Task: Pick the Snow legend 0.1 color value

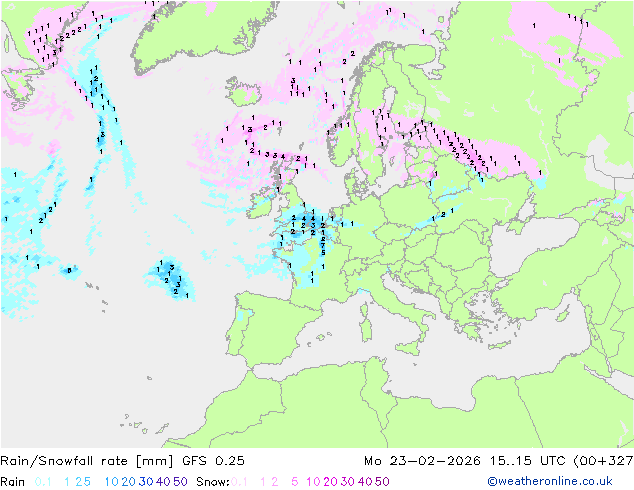Action: pyautogui.click(x=239, y=482)
